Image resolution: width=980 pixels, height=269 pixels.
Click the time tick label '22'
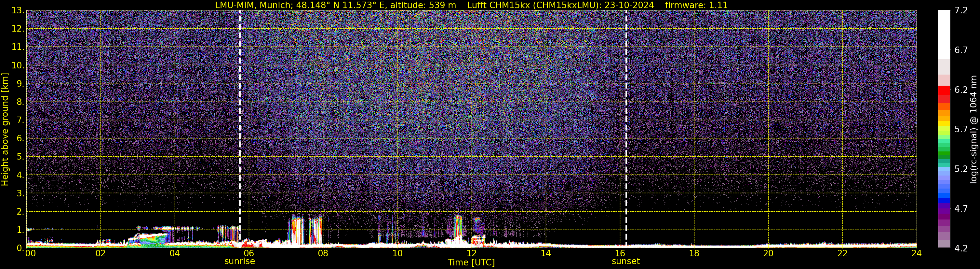842,253
